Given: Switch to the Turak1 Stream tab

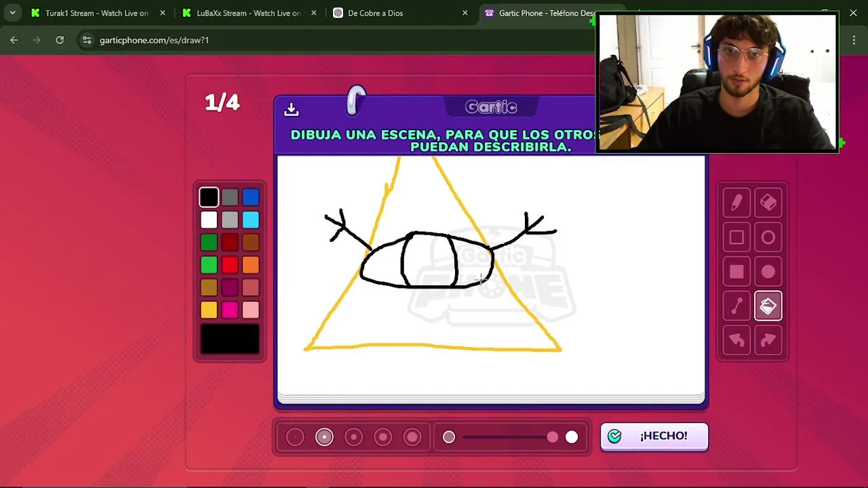Looking at the screenshot, I should 96,13.
